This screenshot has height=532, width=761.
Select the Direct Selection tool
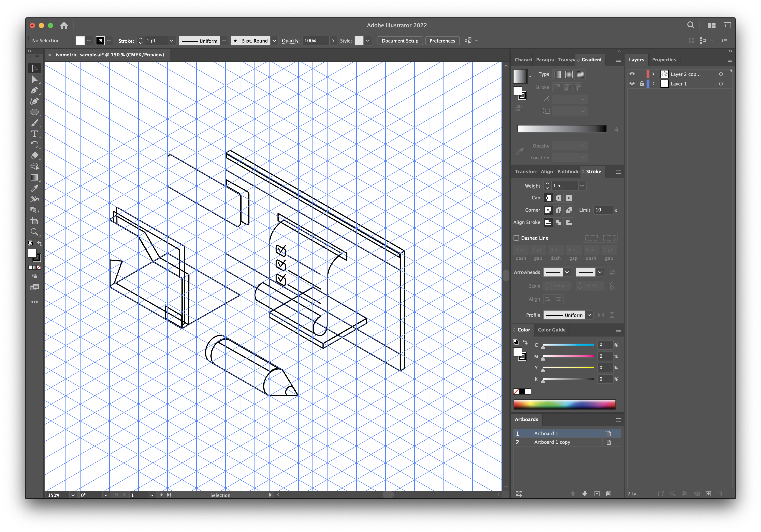pyautogui.click(x=35, y=79)
